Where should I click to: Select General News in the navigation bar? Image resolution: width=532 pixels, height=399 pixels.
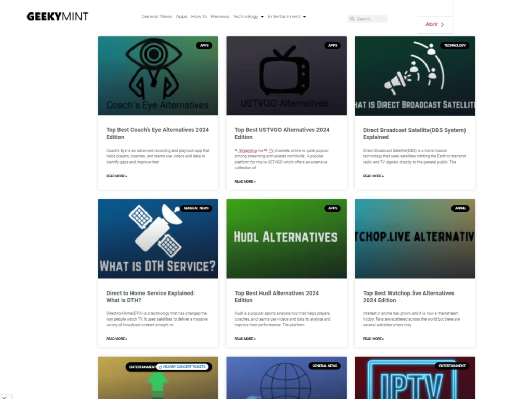tap(157, 16)
